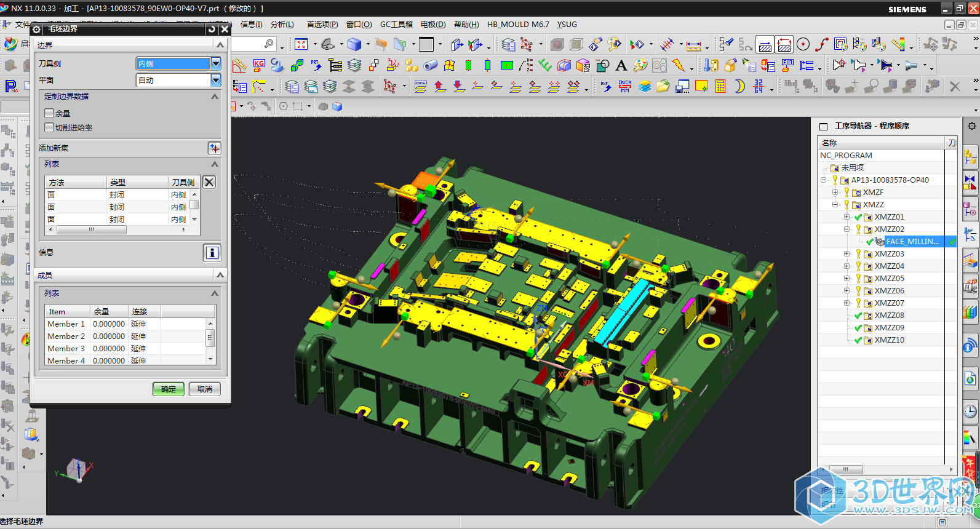Image resolution: width=980 pixels, height=529 pixels.
Task: Collapse the 定制边界数据 section
Action: [x=215, y=97]
